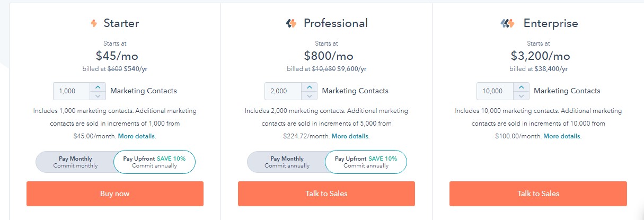Decrease Professional marketing contacts with down arrow
Image resolution: width=644 pixels, height=220 pixels.
pyautogui.click(x=310, y=95)
